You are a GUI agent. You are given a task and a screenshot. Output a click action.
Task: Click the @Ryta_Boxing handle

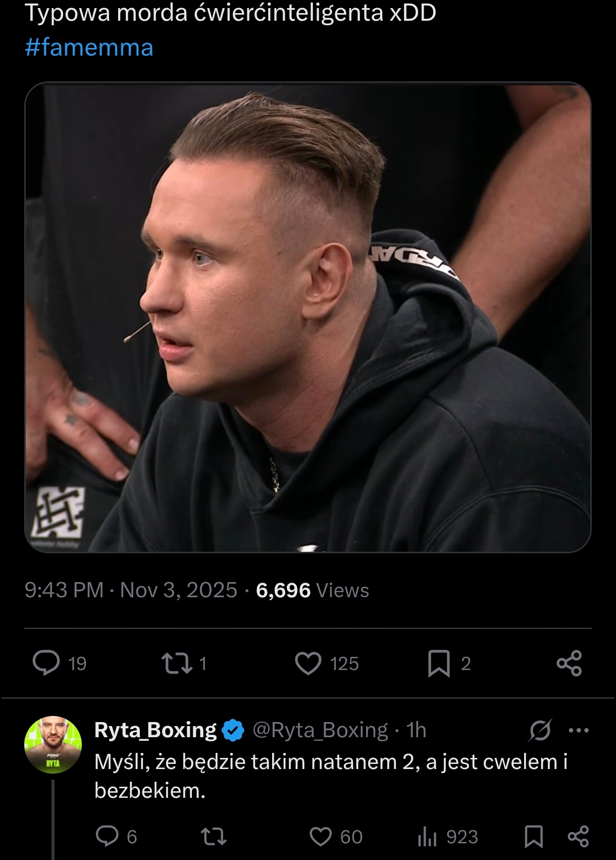tap(320, 730)
